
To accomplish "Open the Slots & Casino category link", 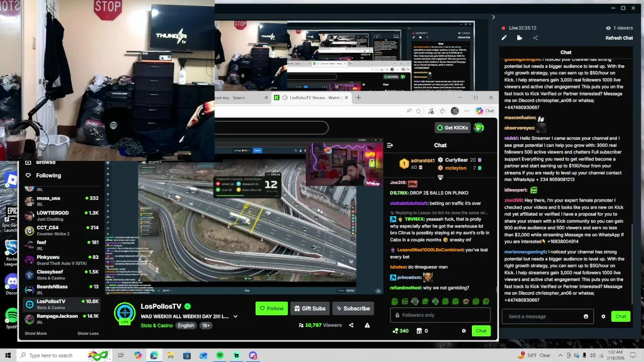I will (156, 326).
